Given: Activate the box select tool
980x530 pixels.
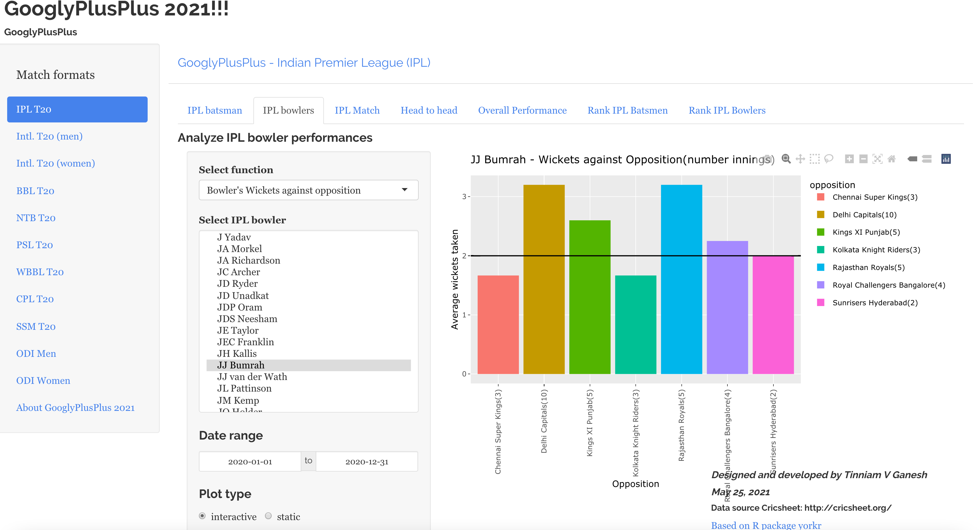Looking at the screenshot, I should click(x=814, y=159).
